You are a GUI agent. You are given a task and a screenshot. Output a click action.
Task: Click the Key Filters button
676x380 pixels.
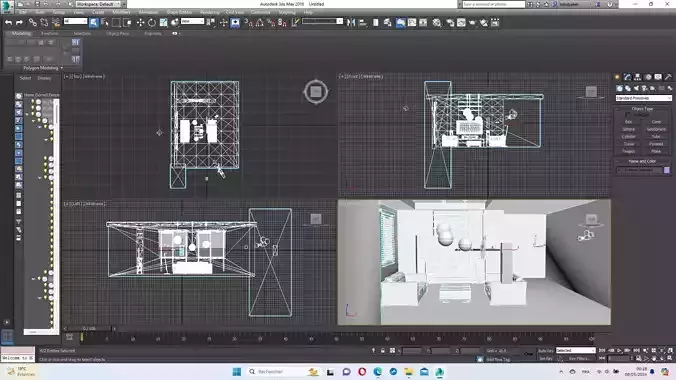point(579,358)
